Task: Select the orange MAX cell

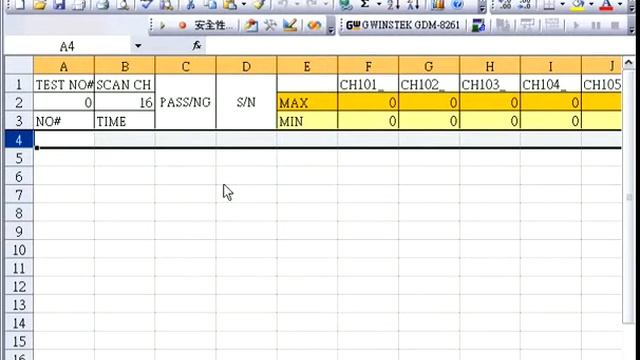Action: tap(307, 102)
